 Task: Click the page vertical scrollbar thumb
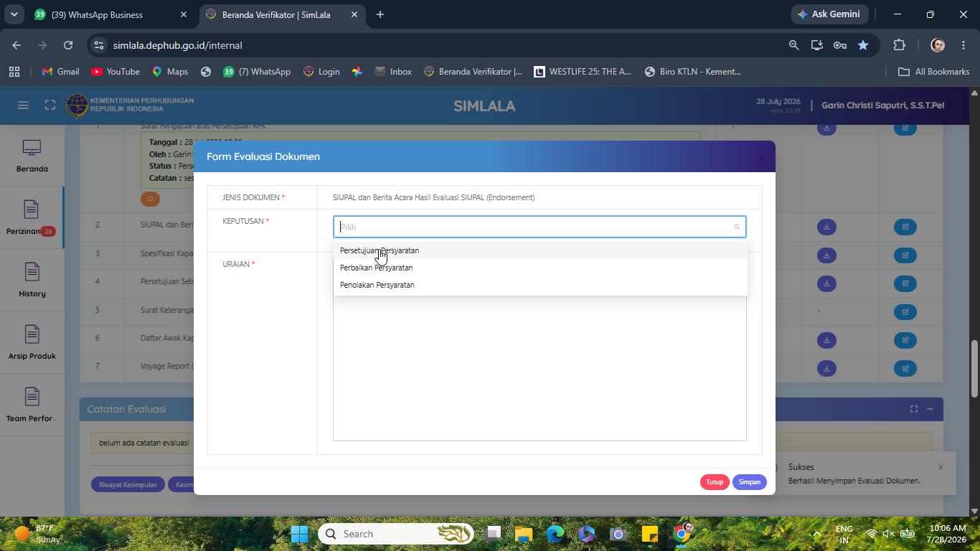point(974,368)
